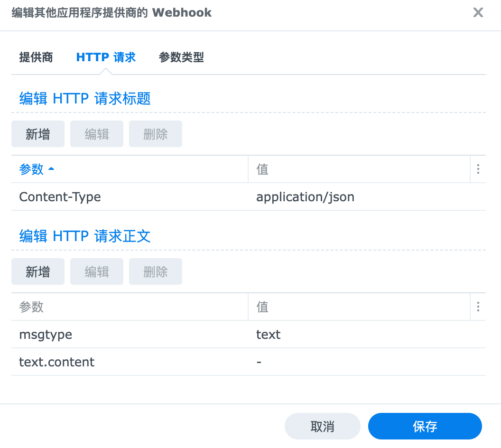Switch to the 提供商 tab

36,57
